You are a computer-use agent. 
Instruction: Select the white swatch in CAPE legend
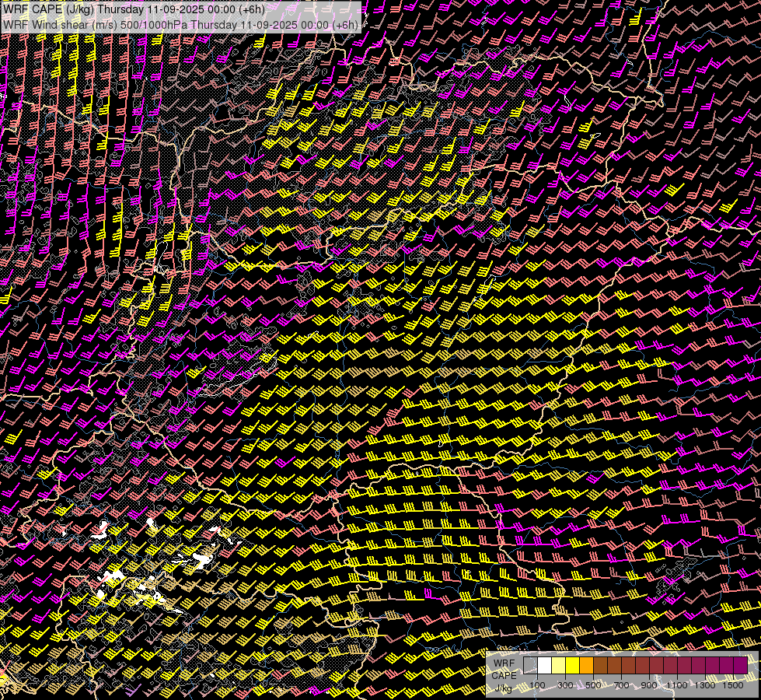click(544, 666)
